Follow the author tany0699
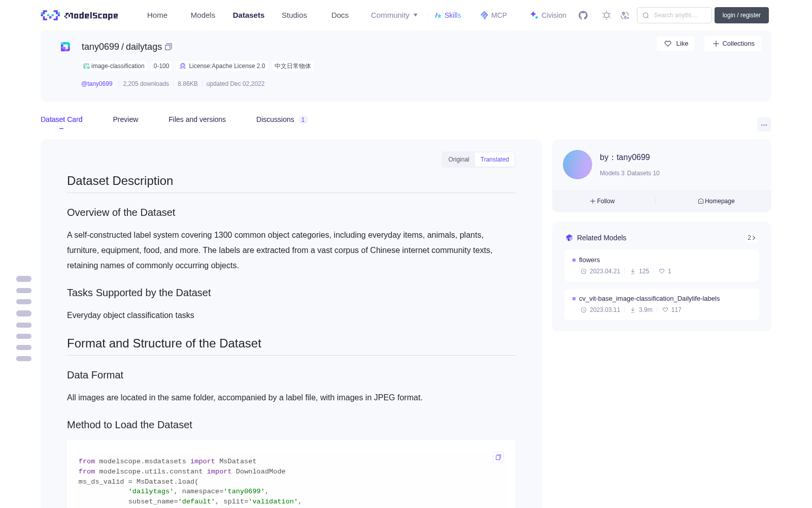 602,201
